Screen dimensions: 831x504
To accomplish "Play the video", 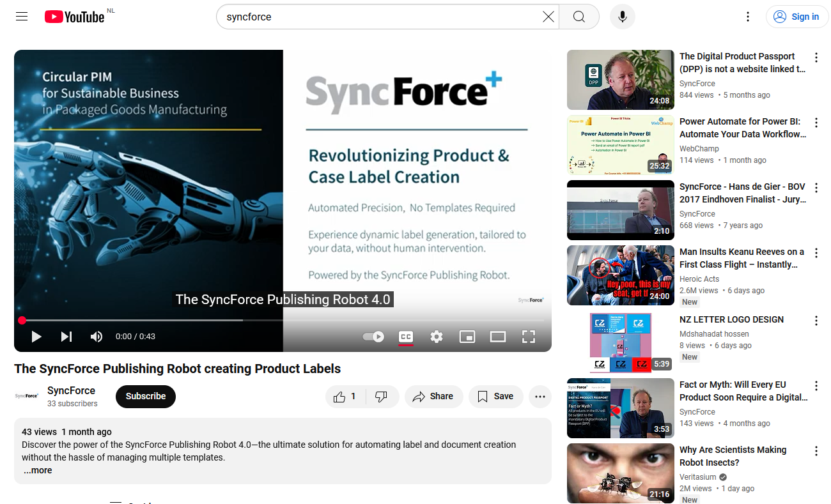I will tap(36, 337).
